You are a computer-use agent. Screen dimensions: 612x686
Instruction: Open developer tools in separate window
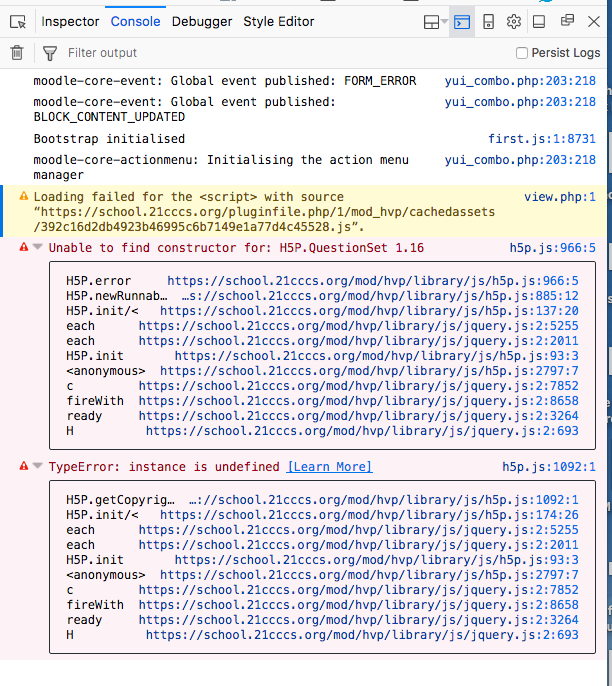[567, 21]
